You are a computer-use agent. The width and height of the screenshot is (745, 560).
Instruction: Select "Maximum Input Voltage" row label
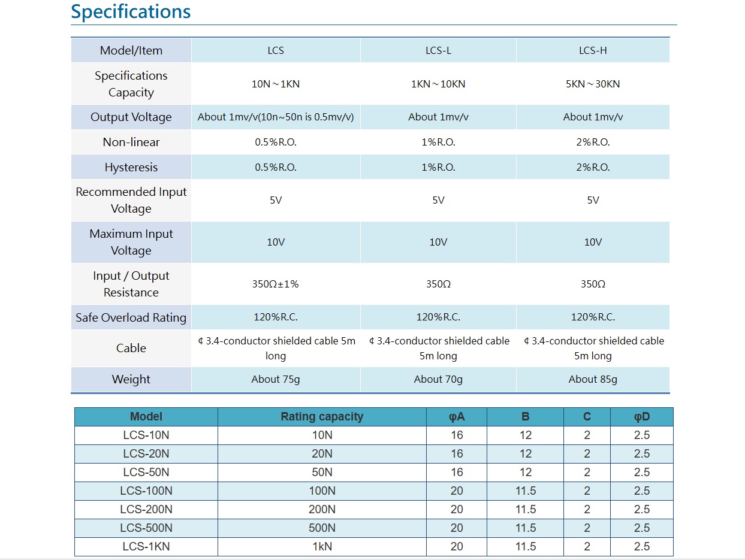pos(131,242)
